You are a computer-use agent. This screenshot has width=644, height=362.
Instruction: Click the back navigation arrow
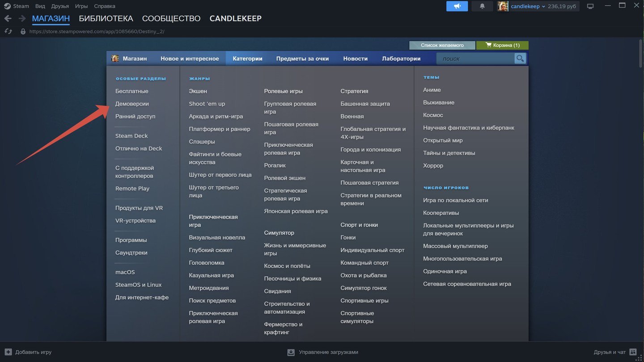click(x=8, y=18)
